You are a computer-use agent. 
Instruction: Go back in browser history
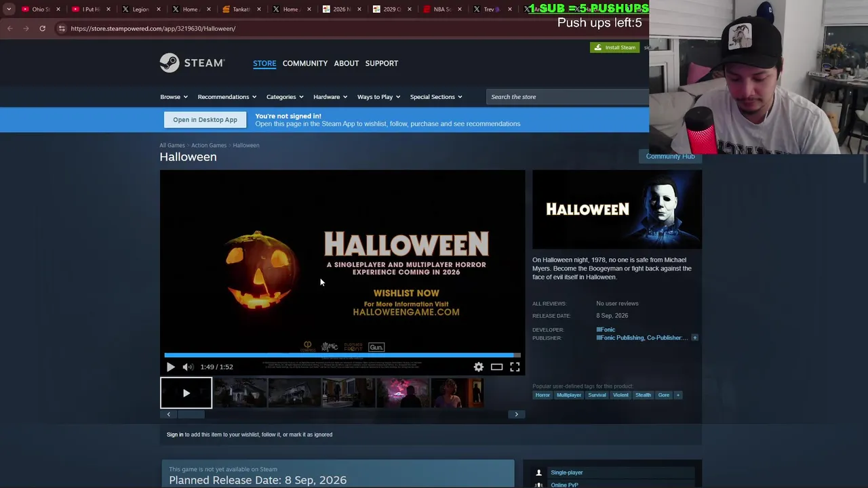click(9, 28)
